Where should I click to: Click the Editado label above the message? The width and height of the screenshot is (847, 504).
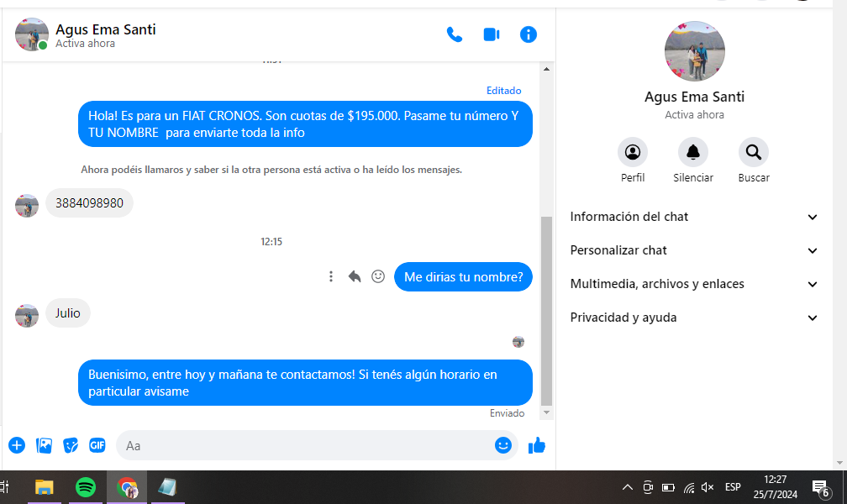(503, 90)
